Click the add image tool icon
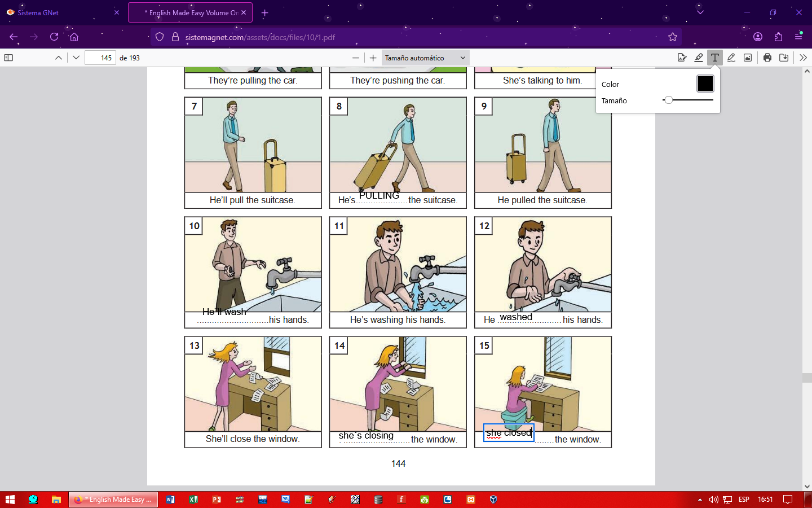Screen dimensions: 812x508 tap(748, 58)
